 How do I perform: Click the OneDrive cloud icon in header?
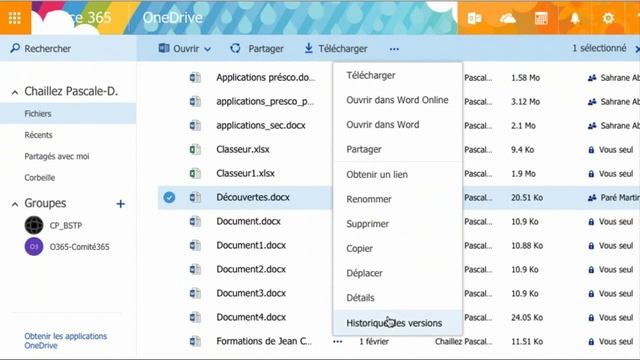[x=507, y=18]
